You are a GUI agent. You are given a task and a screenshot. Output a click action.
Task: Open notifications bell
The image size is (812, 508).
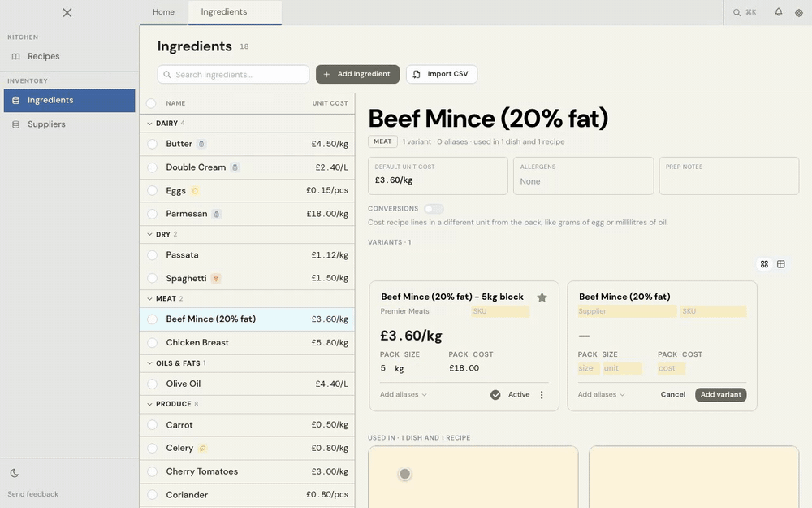pos(779,12)
